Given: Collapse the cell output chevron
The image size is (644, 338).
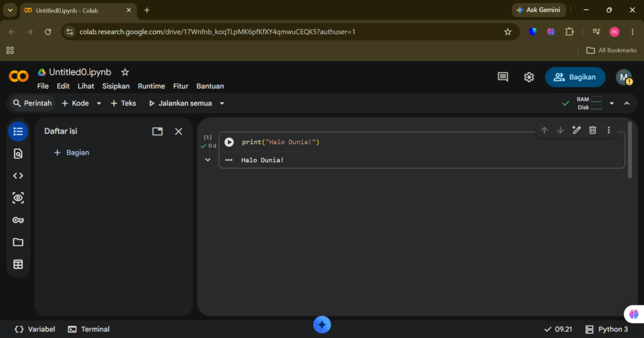Looking at the screenshot, I should click(x=208, y=160).
